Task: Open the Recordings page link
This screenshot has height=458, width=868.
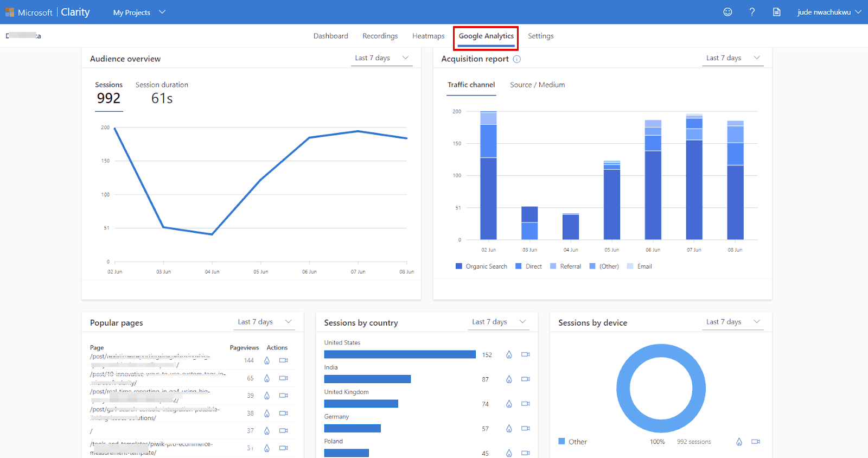Action: pyautogui.click(x=380, y=36)
